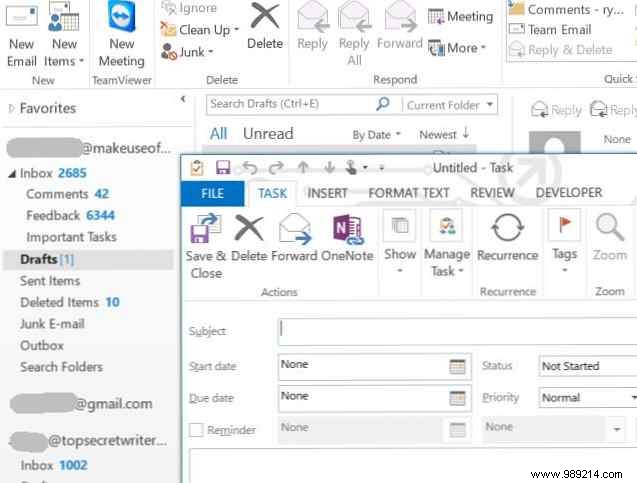This screenshot has height=483, width=637.
Task: Open topsecretwriter Inbox 1002 folder
Action: pyautogui.click(x=54, y=465)
